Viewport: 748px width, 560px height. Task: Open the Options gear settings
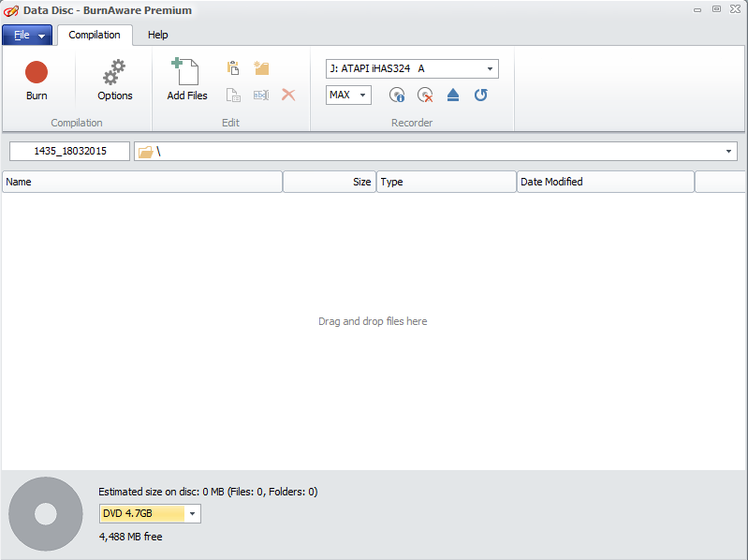114,81
